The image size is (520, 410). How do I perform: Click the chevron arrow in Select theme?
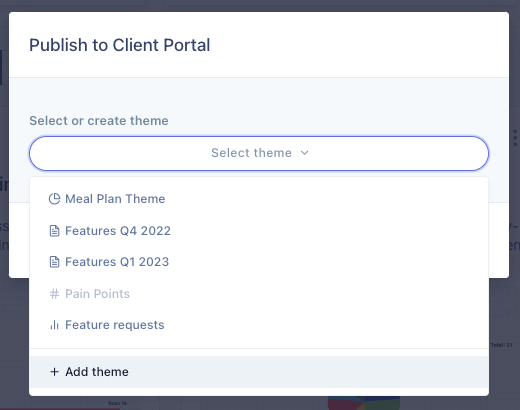tap(304, 153)
